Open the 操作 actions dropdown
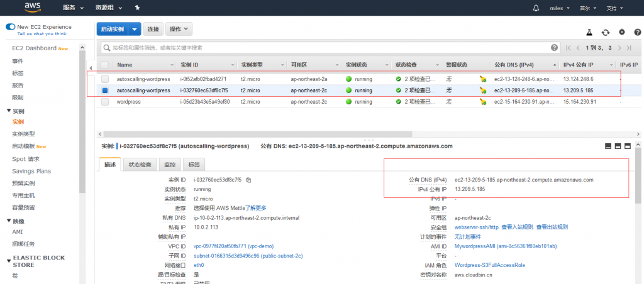This screenshot has height=284, width=644. tap(179, 29)
